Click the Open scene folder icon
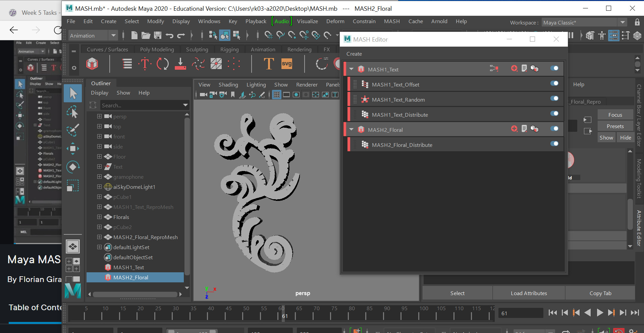The height and width of the screenshot is (333, 644). 146,35
